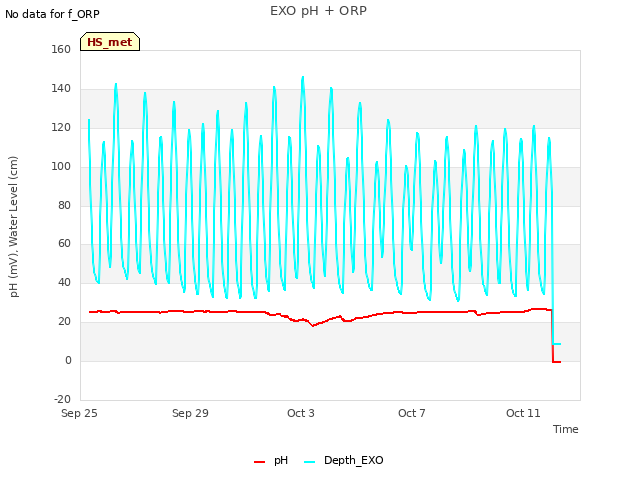The height and width of the screenshot is (480, 640).
Task: Toggle the Depth_EXO legend entry
Action: point(344,460)
